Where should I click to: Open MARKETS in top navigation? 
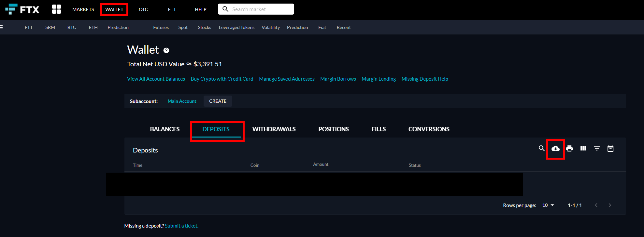click(x=83, y=9)
